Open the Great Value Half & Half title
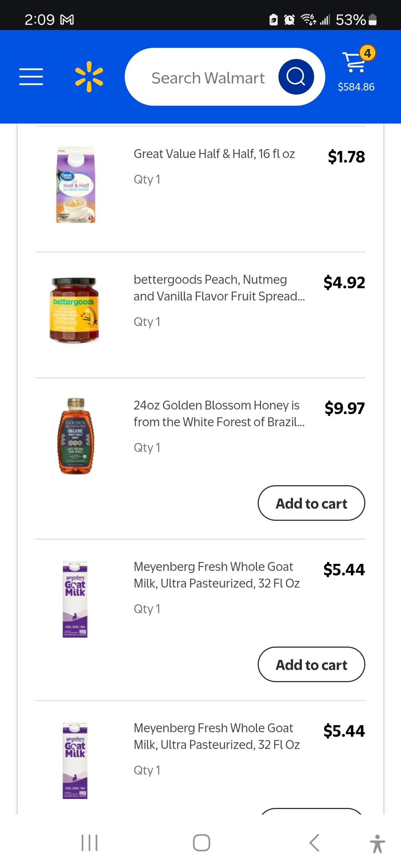 click(214, 154)
